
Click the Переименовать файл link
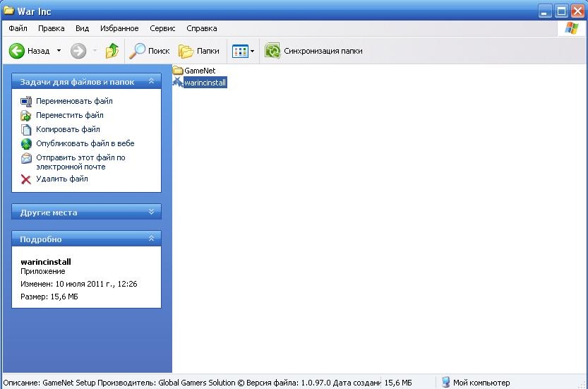click(74, 101)
